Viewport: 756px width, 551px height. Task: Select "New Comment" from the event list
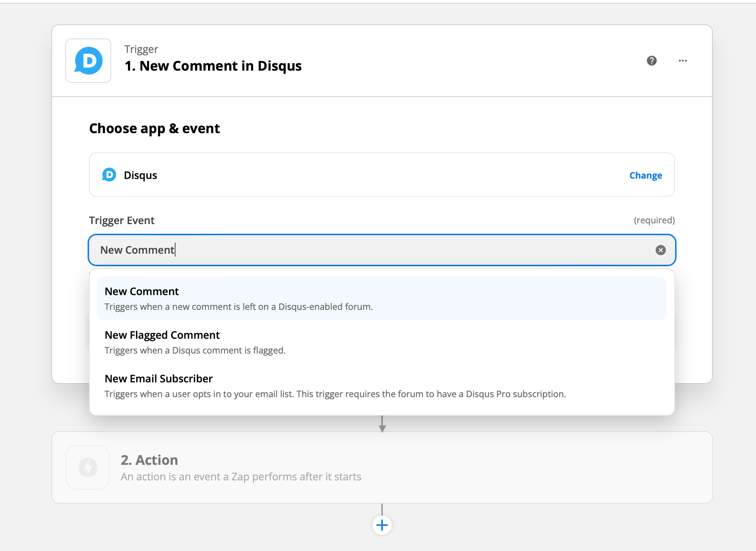tap(142, 291)
